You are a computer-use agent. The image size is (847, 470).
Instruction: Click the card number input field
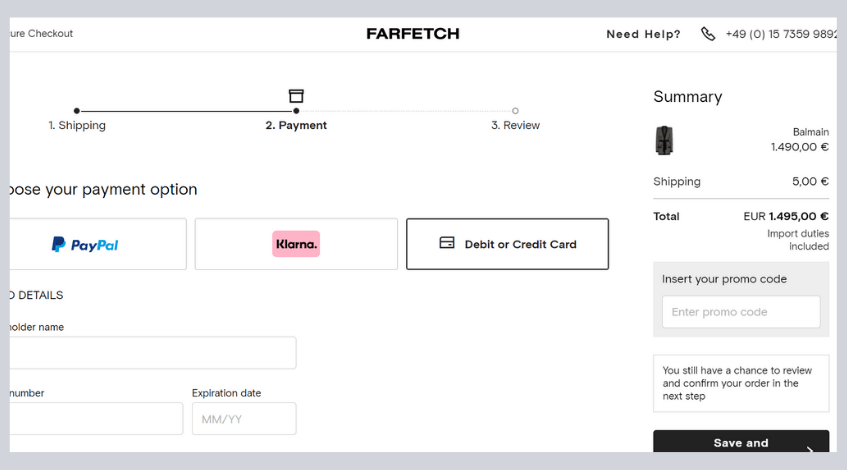click(96, 419)
